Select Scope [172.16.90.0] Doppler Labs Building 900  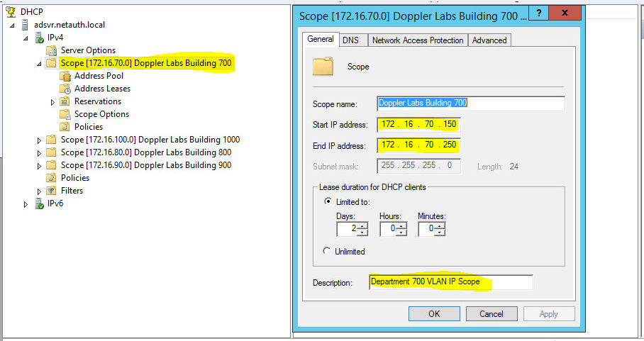(x=146, y=165)
